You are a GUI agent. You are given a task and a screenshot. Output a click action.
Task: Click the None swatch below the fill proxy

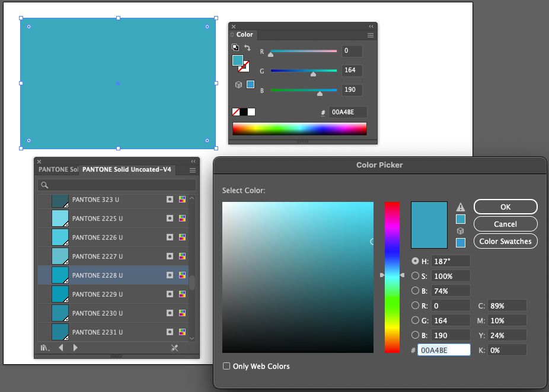(x=235, y=111)
